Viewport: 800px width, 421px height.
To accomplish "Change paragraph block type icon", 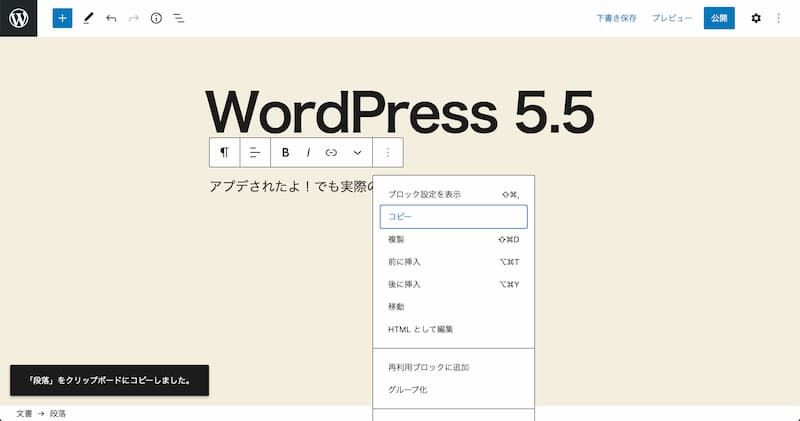I will click(224, 152).
